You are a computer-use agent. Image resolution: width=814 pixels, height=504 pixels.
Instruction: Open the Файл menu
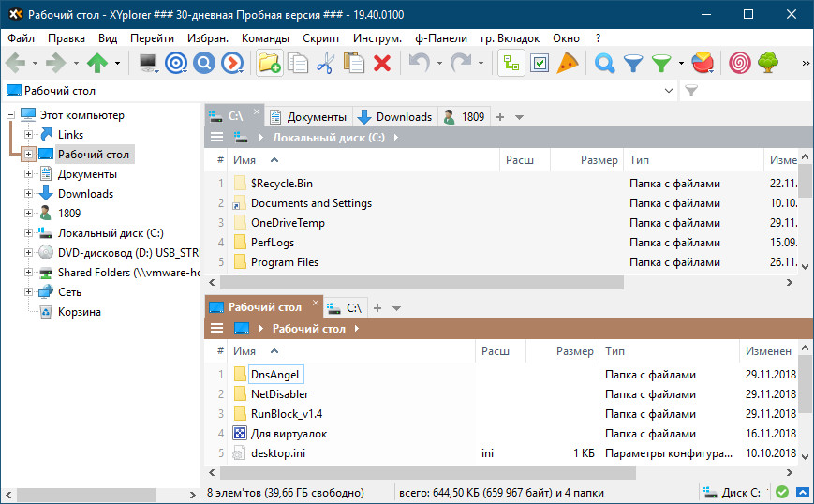(21, 38)
